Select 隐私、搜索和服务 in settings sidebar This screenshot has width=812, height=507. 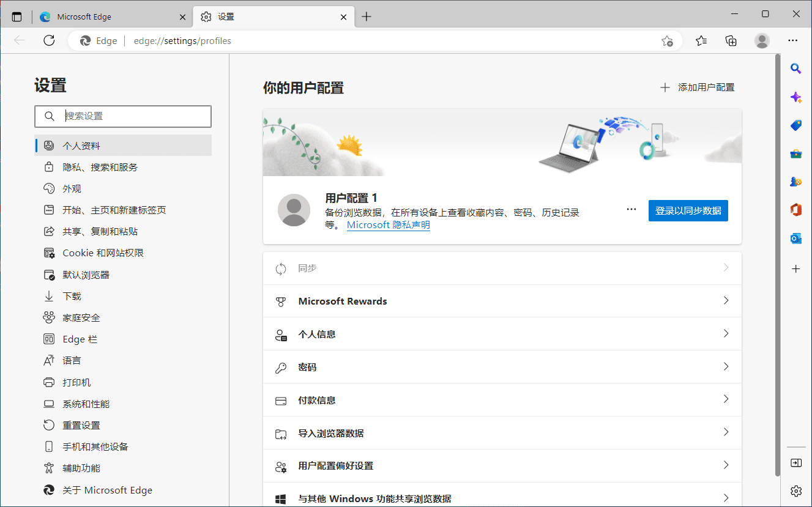100,167
